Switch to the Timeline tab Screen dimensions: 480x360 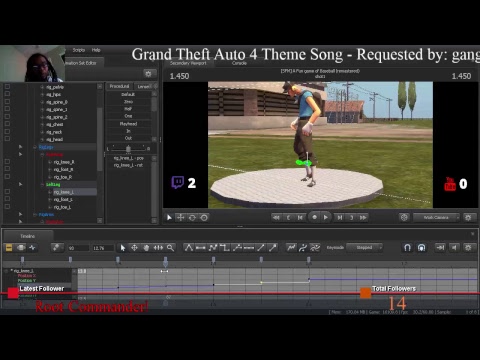(27, 236)
